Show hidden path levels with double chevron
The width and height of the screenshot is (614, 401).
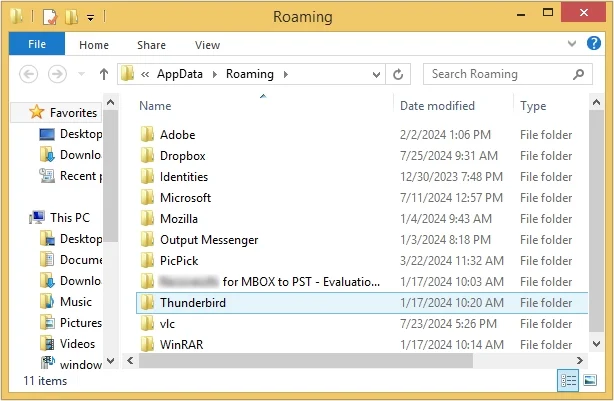(145, 74)
